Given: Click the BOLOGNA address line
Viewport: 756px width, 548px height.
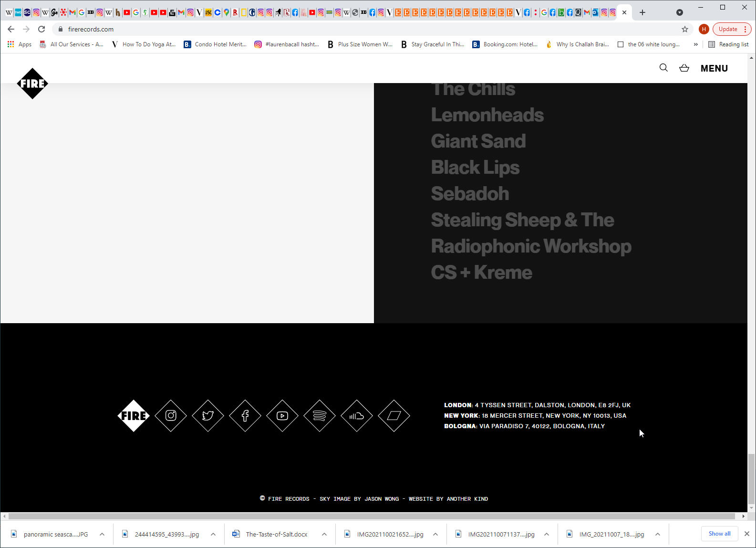Looking at the screenshot, I should 524,426.
